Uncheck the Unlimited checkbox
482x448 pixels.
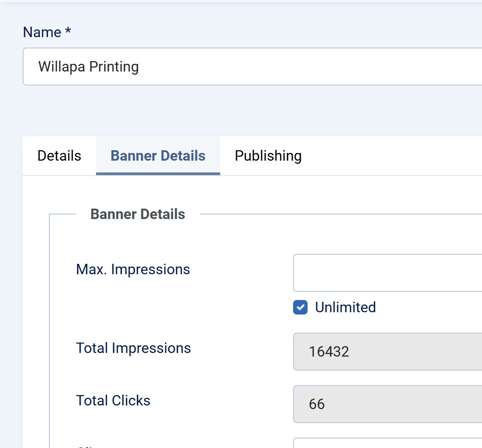300,308
